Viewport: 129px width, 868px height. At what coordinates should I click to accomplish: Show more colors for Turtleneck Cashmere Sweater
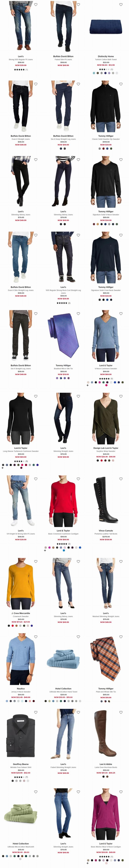click(x=3, y=468)
